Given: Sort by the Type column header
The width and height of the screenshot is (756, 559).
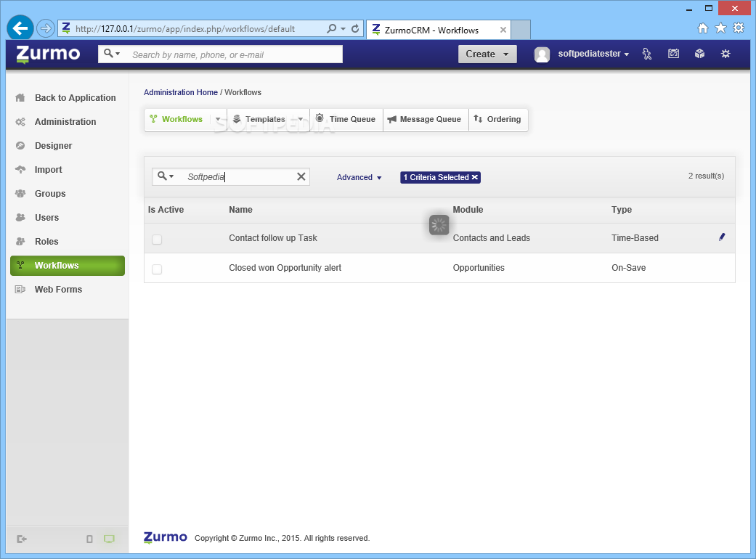Looking at the screenshot, I should (x=622, y=210).
